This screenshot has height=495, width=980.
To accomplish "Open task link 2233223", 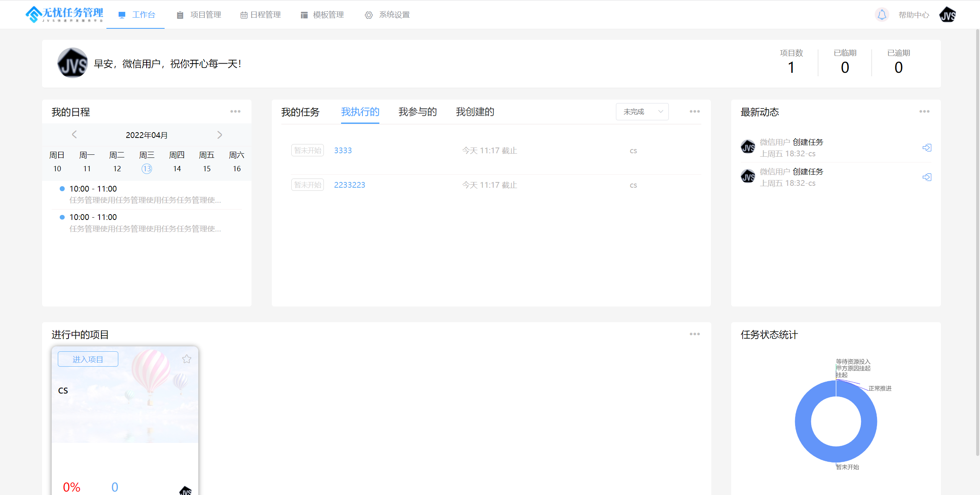I will [350, 185].
